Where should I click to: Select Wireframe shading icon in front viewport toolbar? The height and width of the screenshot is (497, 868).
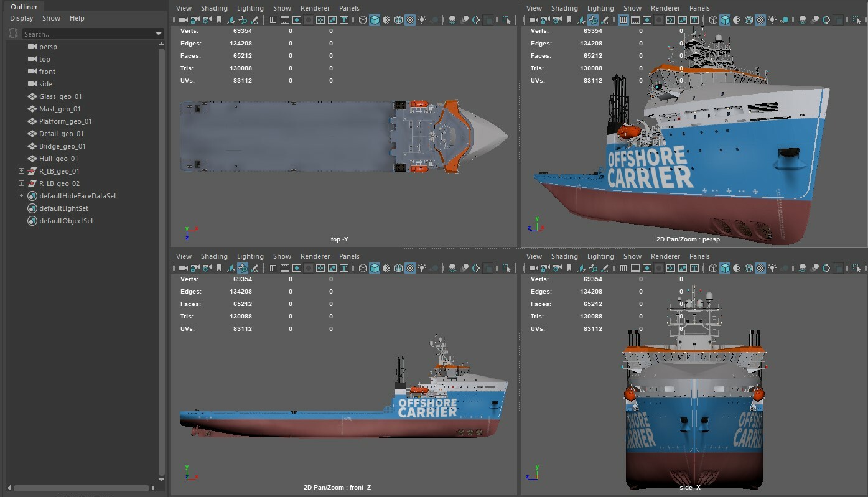click(x=363, y=268)
